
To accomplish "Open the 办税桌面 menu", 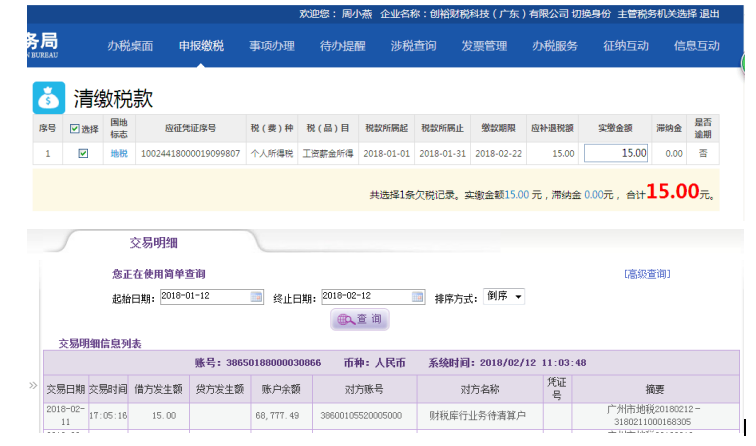I will [130, 46].
